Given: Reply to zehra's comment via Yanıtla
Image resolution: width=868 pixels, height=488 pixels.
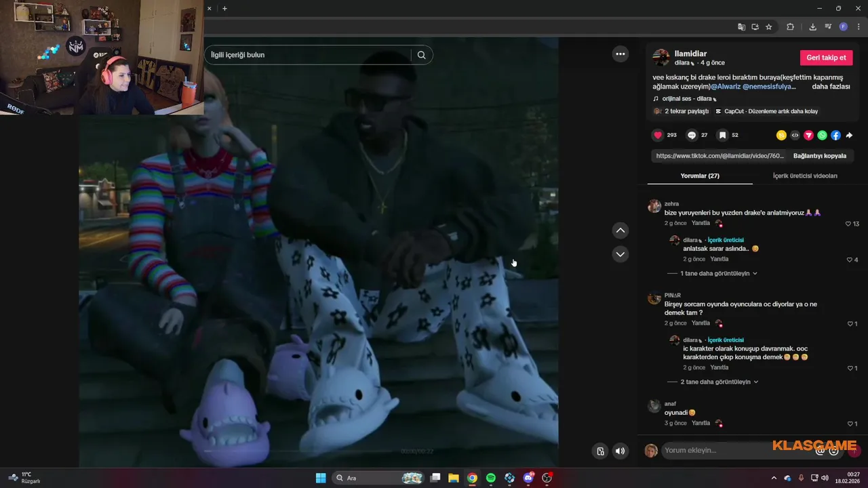Looking at the screenshot, I should pyautogui.click(x=701, y=223).
